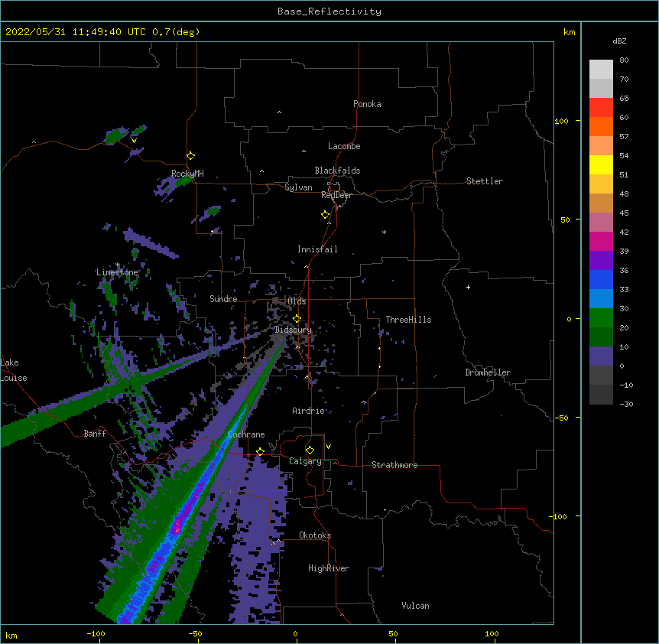This screenshot has height=644, width=659.
Task: Click the Louise map label
Action: click(x=14, y=378)
